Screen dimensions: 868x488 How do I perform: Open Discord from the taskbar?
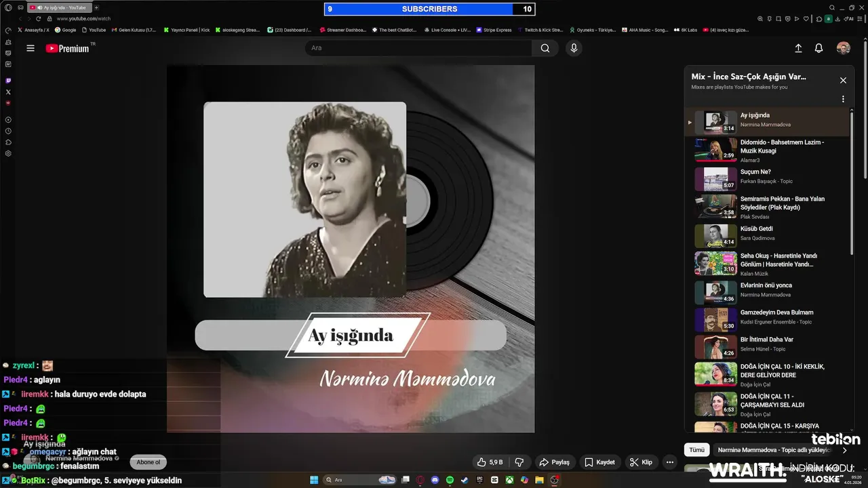pos(435,480)
